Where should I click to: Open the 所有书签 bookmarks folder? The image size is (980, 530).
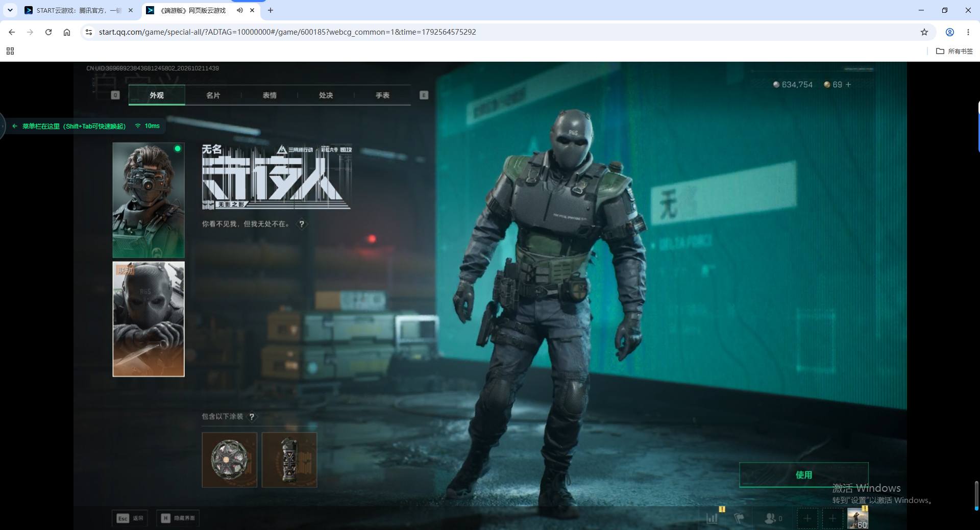(x=954, y=51)
